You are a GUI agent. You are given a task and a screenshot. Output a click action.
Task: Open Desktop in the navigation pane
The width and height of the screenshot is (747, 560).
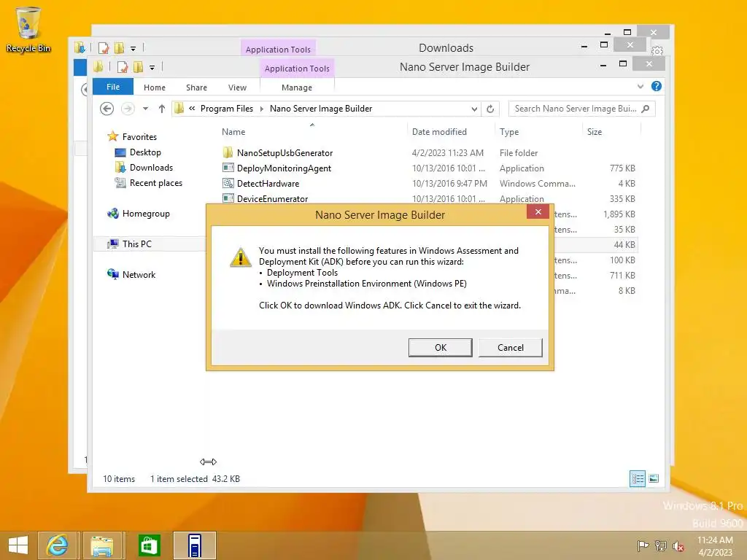(145, 152)
